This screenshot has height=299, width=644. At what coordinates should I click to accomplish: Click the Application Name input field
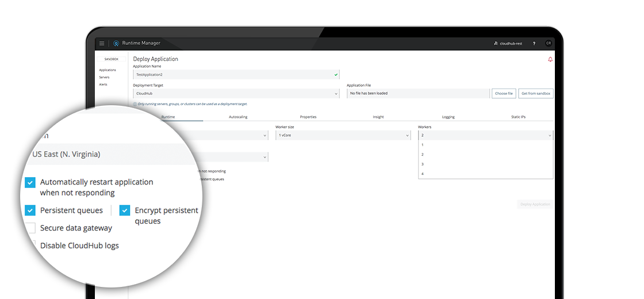(x=236, y=75)
